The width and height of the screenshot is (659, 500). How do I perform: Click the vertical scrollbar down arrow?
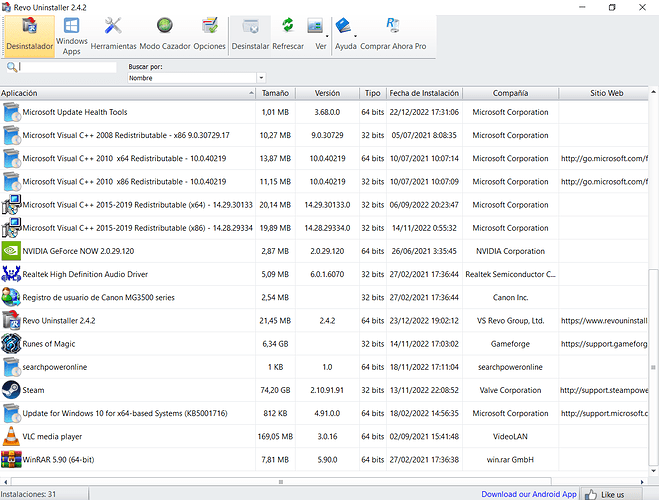click(x=653, y=471)
